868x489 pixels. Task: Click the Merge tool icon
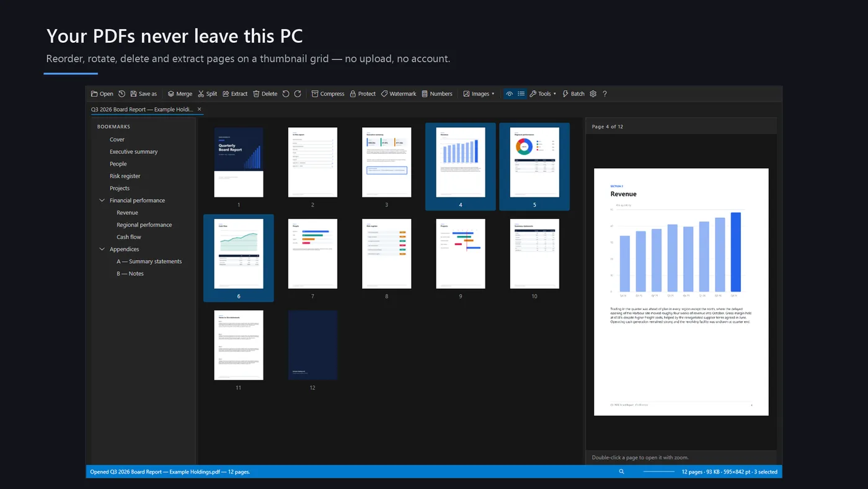(180, 94)
